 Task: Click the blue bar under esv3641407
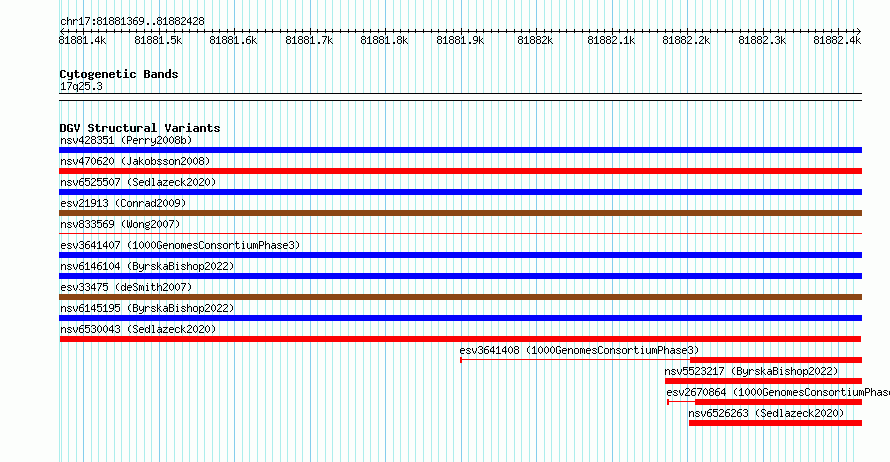[460, 255]
